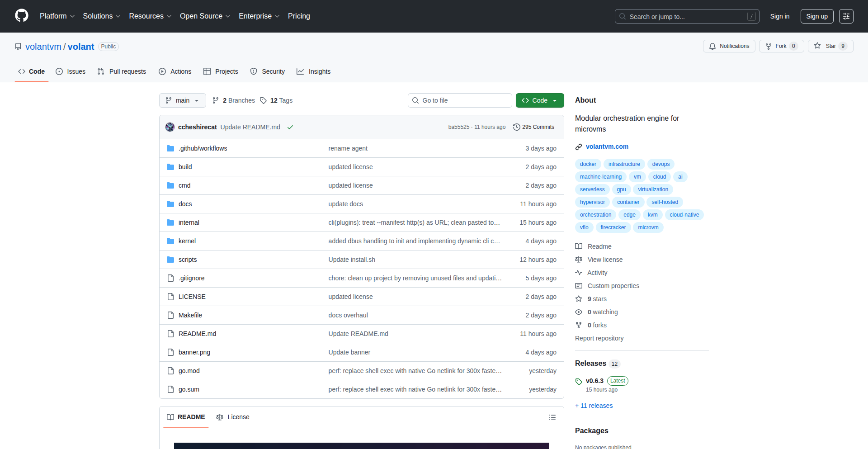Viewport: 868px width, 449px height.
Task: Click the Tags icon beside 12 Tags
Action: click(264, 100)
